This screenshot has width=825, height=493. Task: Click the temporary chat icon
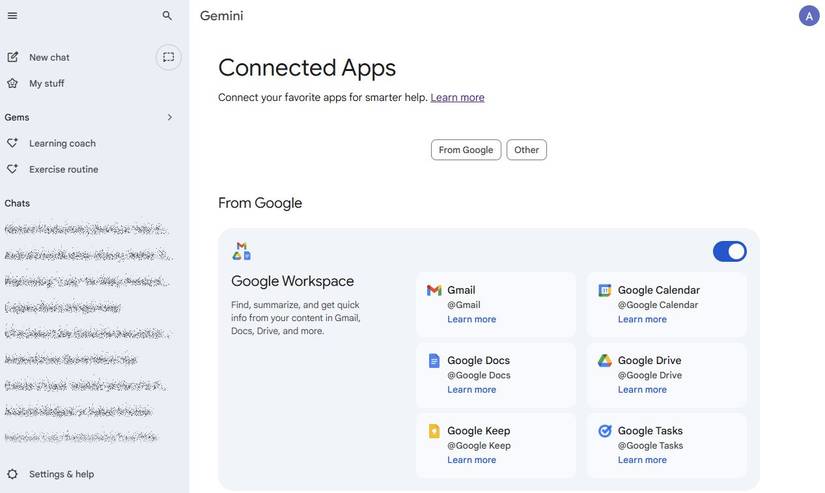[x=168, y=57]
